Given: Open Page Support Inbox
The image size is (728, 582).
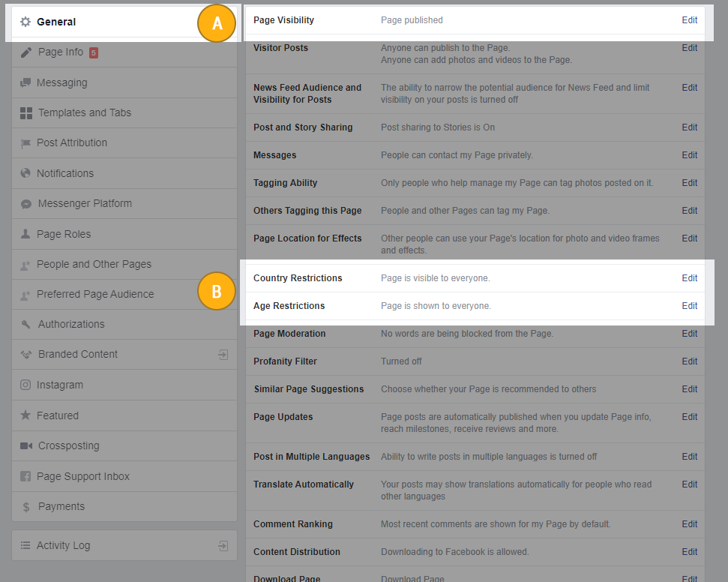Looking at the screenshot, I should (124, 476).
